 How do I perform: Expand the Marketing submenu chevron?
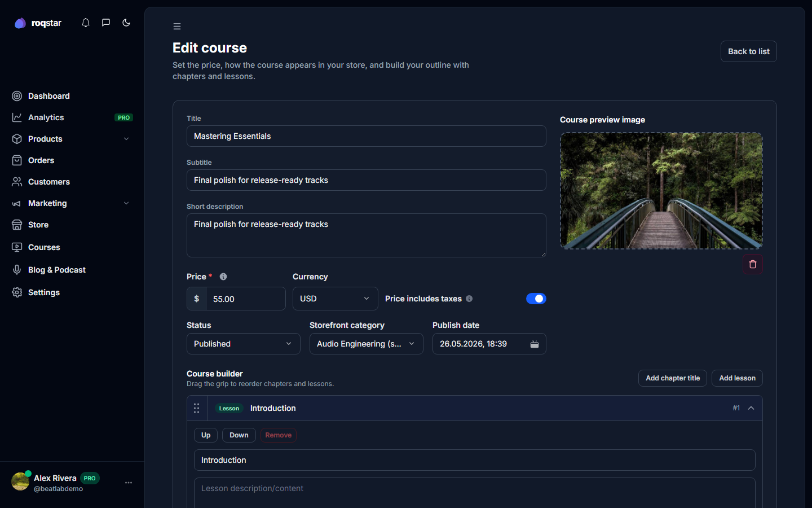click(x=126, y=203)
